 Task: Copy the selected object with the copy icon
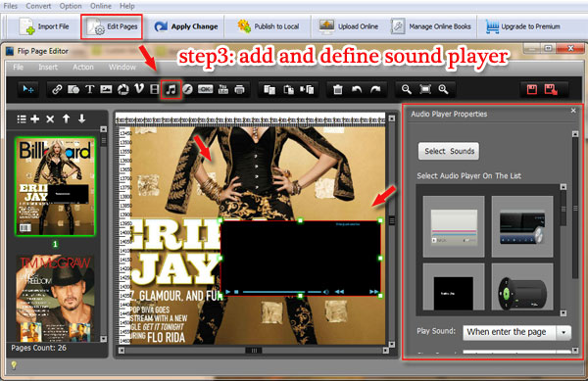(269, 89)
